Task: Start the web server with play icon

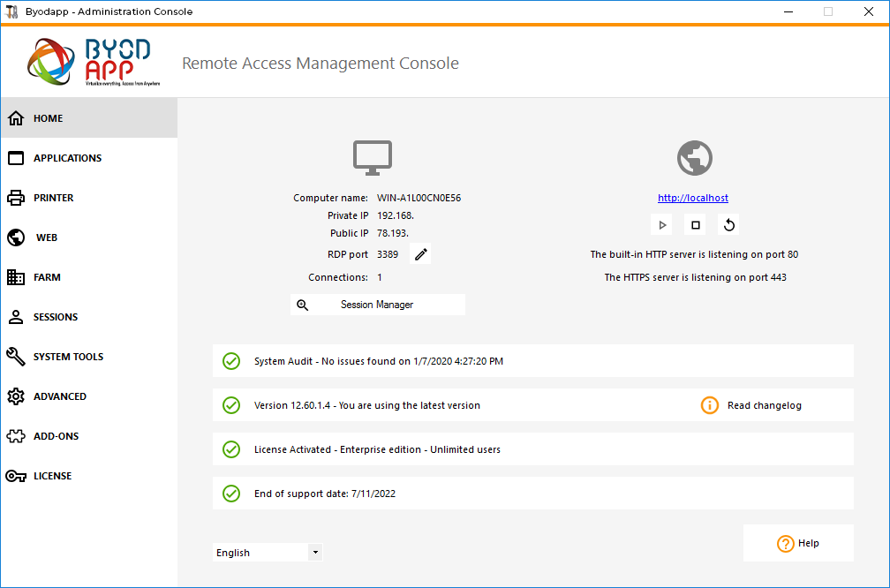Action: pyautogui.click(x=662, y=225)
